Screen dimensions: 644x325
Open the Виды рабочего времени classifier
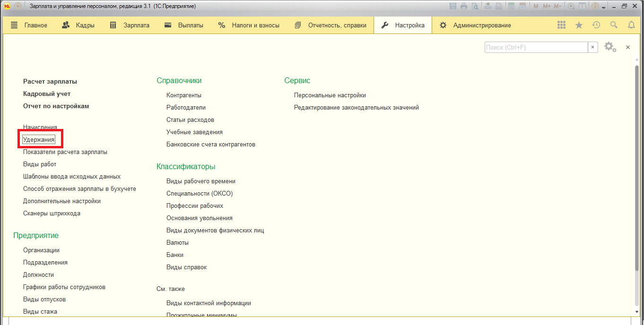[x=200, y=181]
